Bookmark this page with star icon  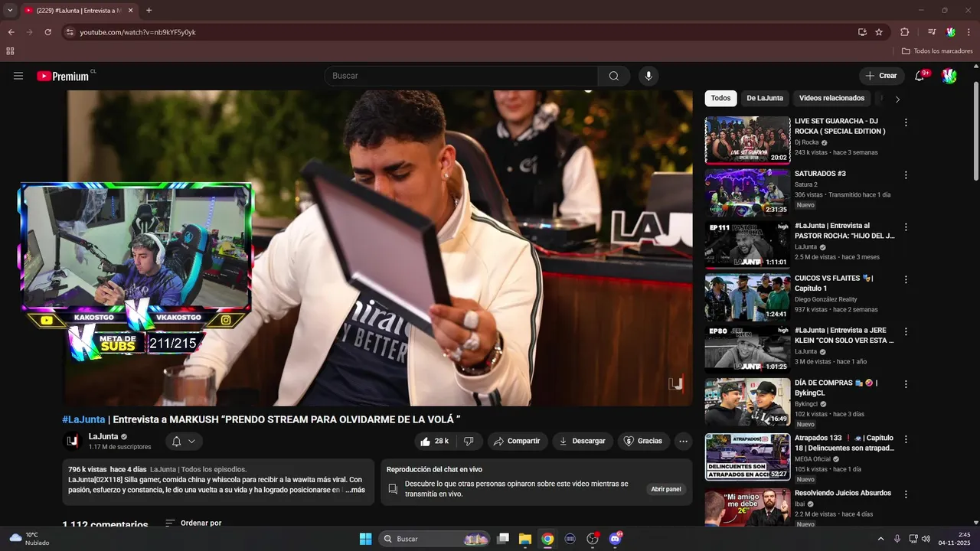click(x=879, y=32)
